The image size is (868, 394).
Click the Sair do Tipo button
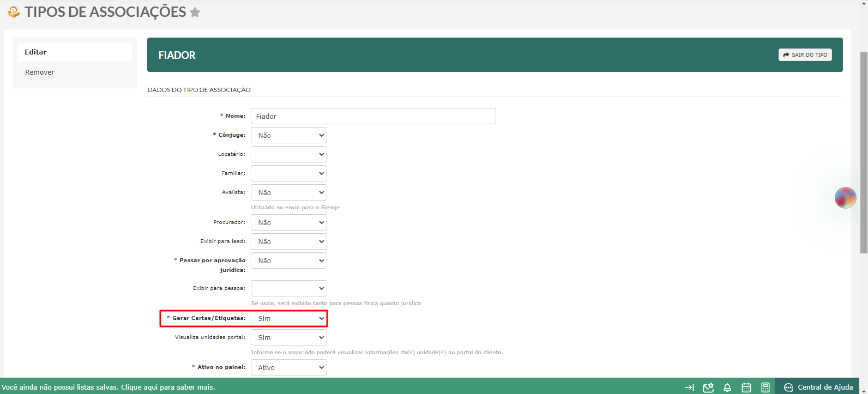805,54
